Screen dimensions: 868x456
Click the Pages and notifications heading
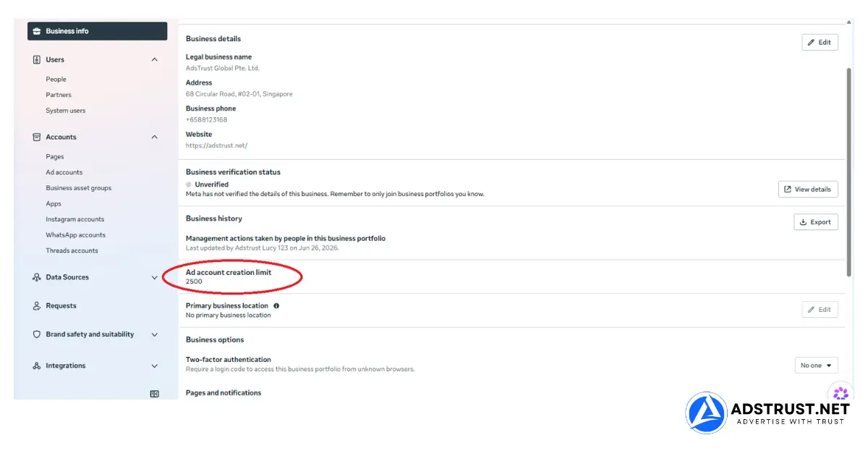[224, 393]
